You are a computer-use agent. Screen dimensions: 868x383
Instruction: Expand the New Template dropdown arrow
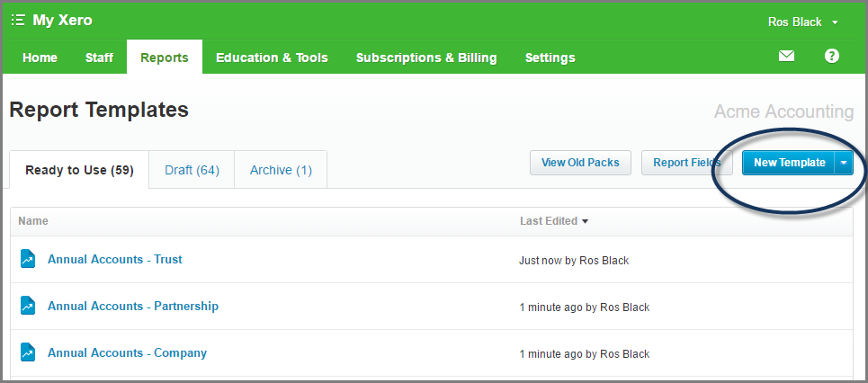coord(843,163)
